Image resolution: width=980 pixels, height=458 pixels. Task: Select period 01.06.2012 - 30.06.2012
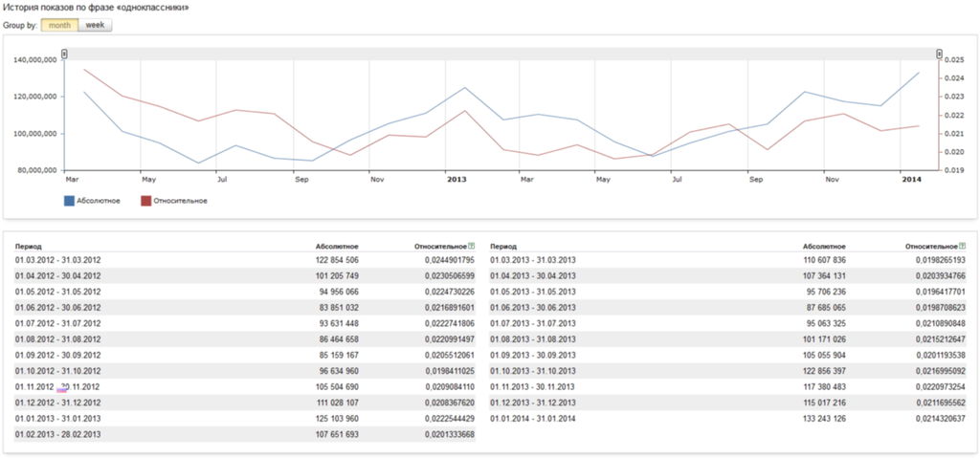[x=58, y=308]
